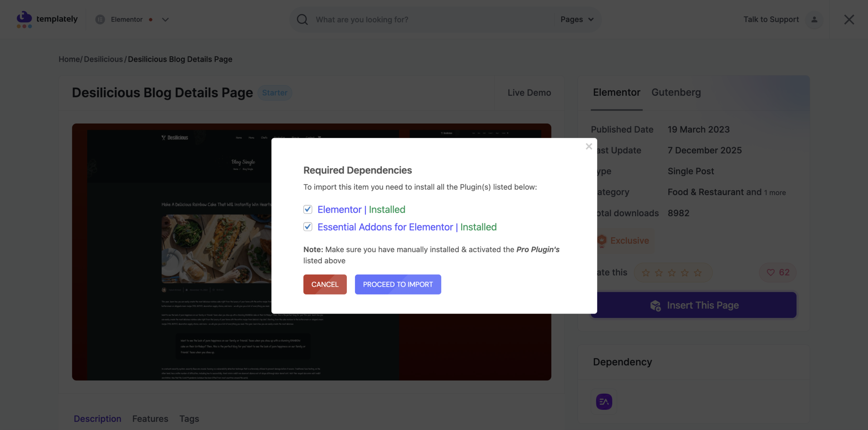Screen dimensions: 868x430
Task: Rate this template five stars
Action: [x=698, y=273]
